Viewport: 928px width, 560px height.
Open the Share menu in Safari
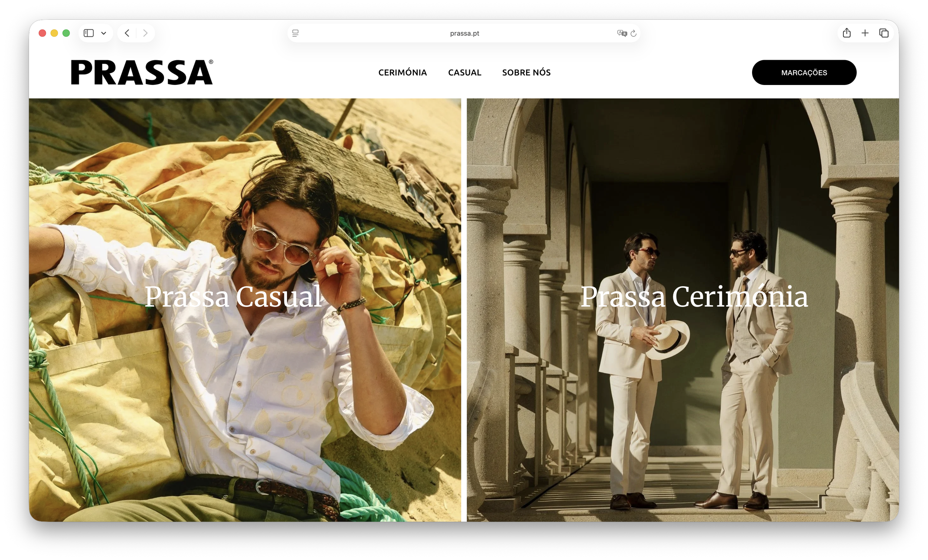click(847, 33)
